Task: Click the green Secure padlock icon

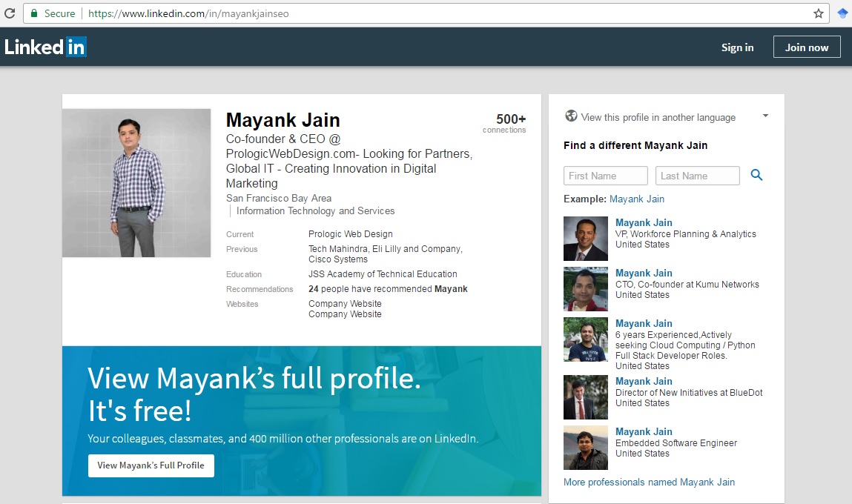Action: pos(33,13)
